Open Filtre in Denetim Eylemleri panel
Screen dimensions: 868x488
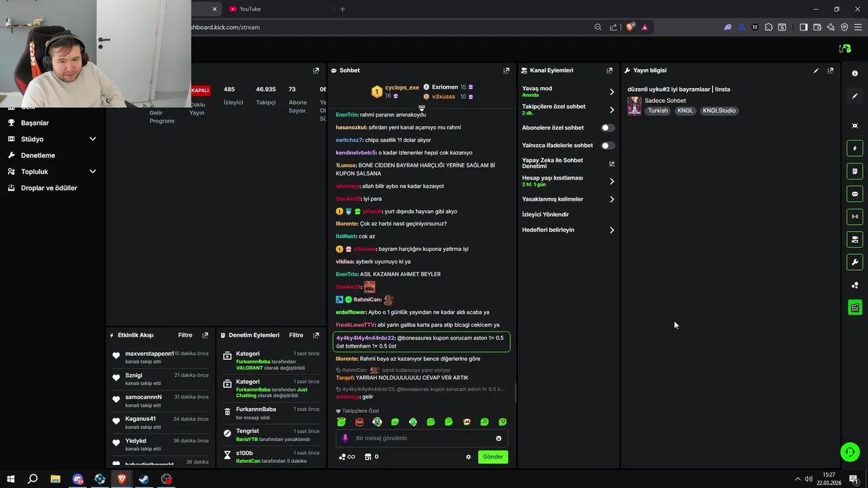point(296,335)
